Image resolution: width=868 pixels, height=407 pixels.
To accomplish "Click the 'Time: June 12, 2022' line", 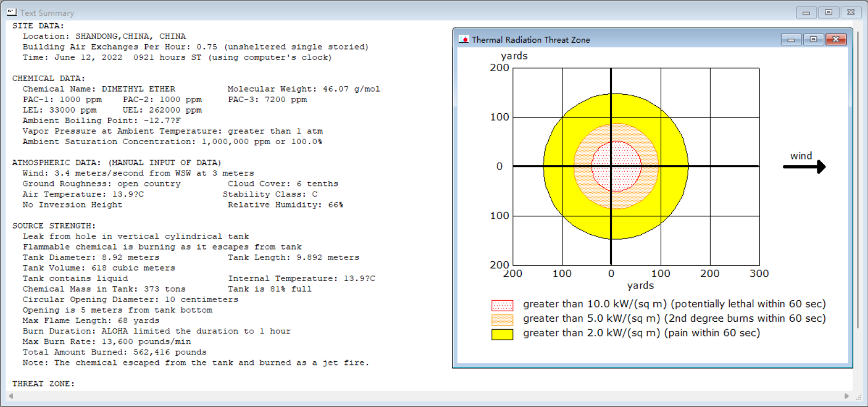I will click(177, 57).
